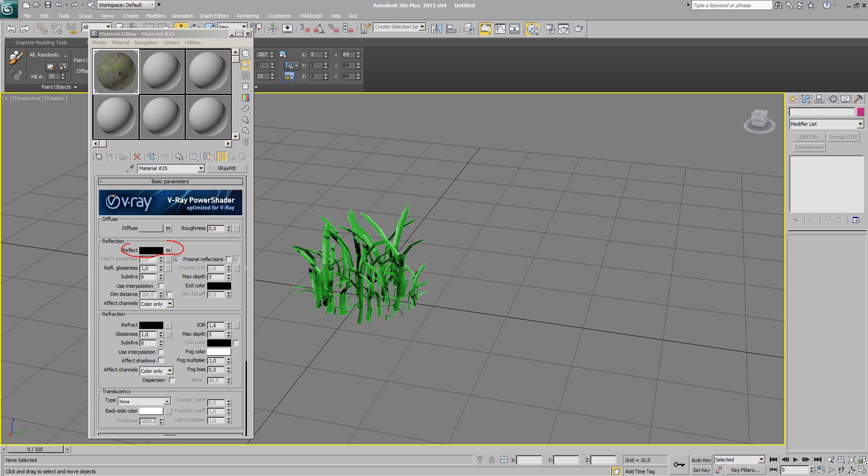Screen dimensions: 868x476
Task: Click the Key Filters button
Action: (745, 470)
